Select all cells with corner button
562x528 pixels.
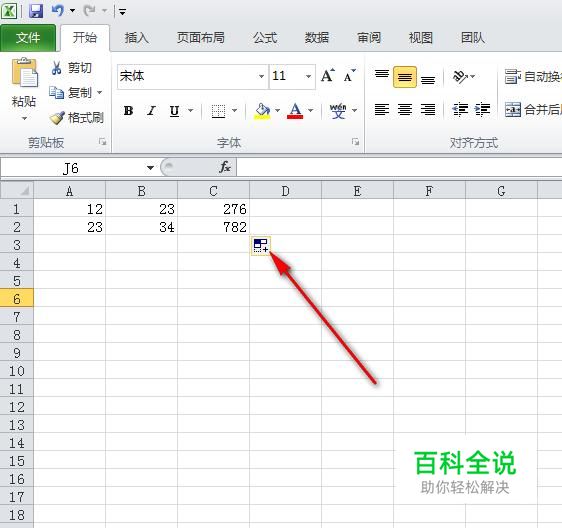17,190
